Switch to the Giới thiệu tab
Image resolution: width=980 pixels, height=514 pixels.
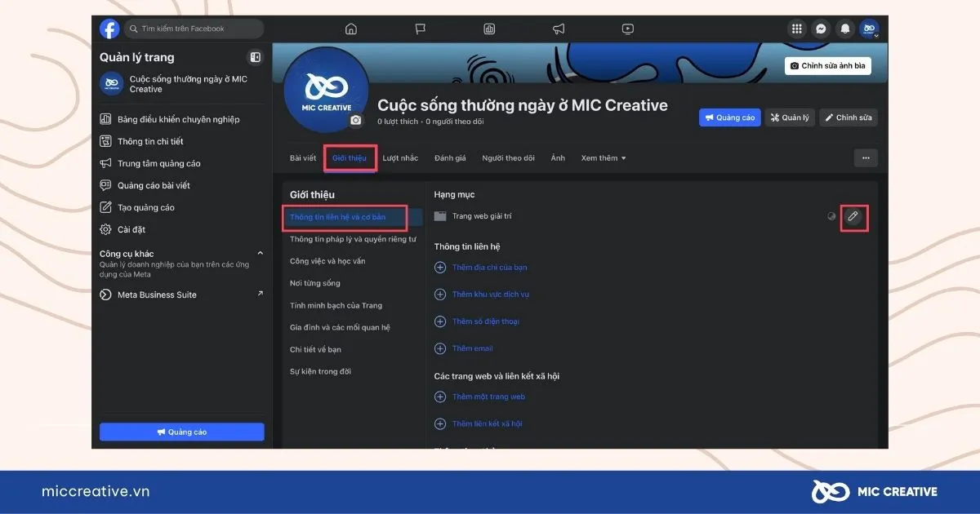350,157
